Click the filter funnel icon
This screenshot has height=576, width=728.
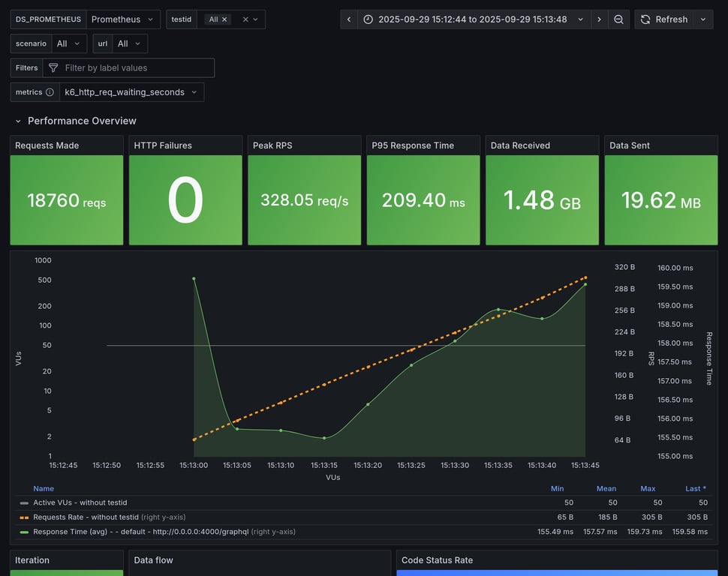click(53, 67)
